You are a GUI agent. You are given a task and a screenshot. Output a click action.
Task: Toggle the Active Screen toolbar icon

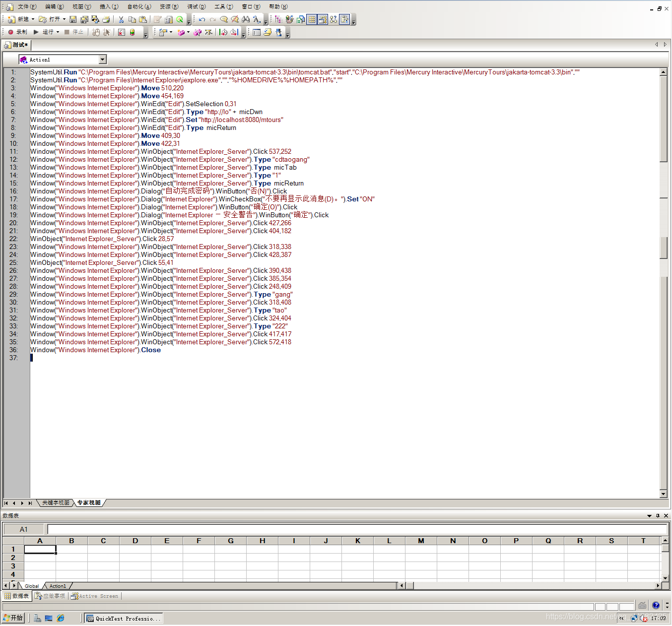tap(323, 19)
